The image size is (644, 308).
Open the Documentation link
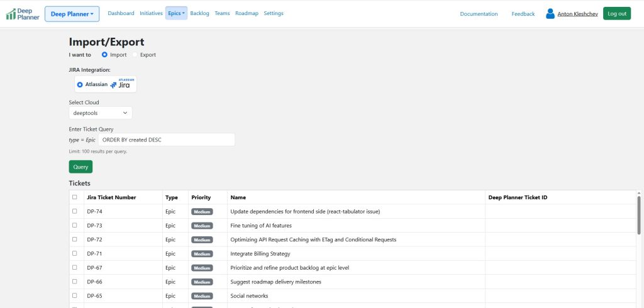click(x=479, y=14)
